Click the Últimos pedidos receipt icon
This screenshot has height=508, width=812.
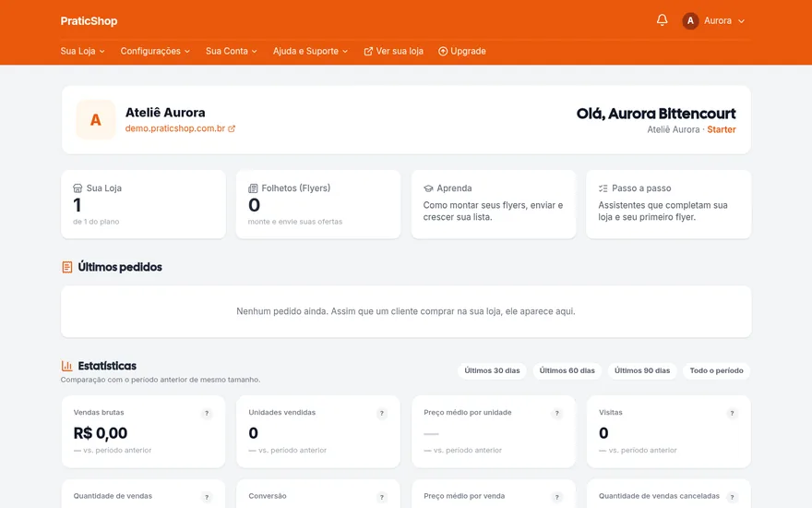[x=66, y=267]
